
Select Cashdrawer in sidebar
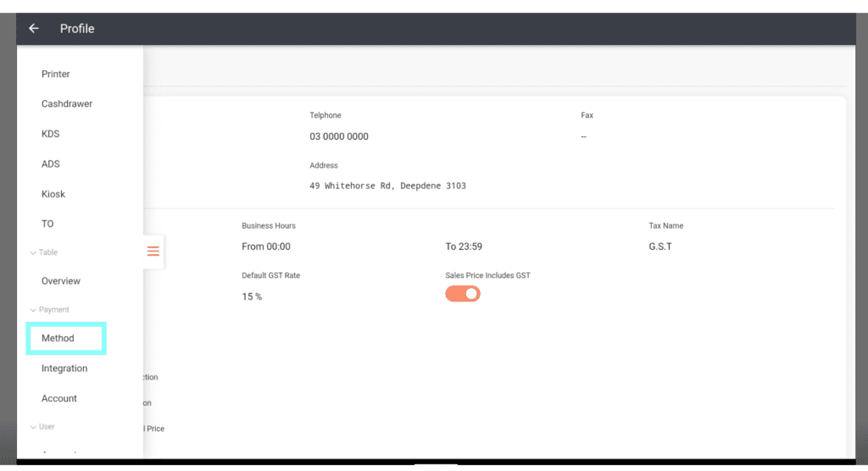(x=67, y=104)
